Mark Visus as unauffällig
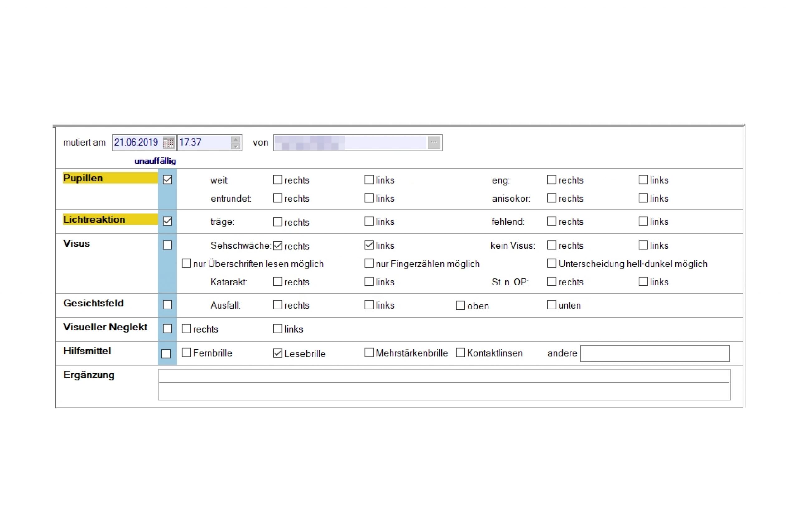This screenshot has height=532, width=798. coord(167,245)
